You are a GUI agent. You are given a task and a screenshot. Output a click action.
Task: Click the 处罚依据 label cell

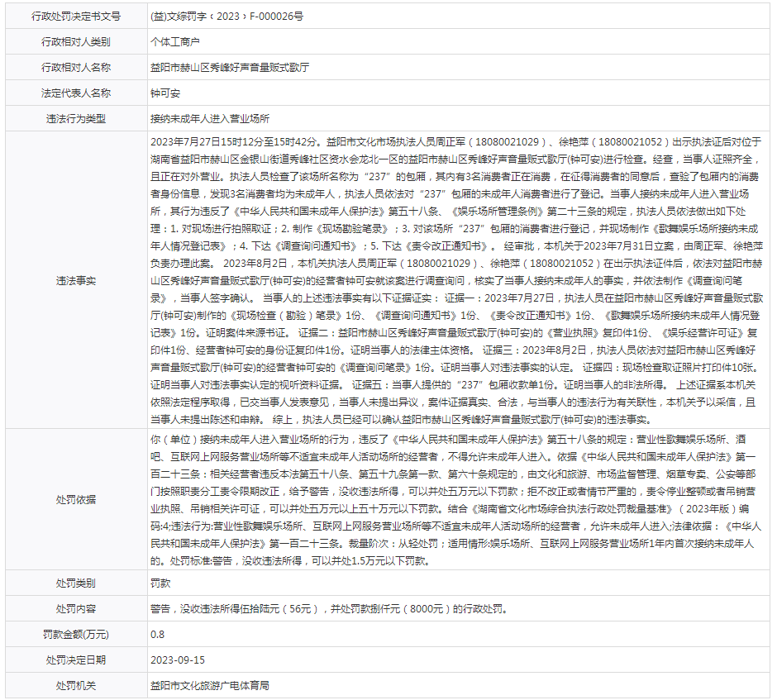click(x=75, y=500)
